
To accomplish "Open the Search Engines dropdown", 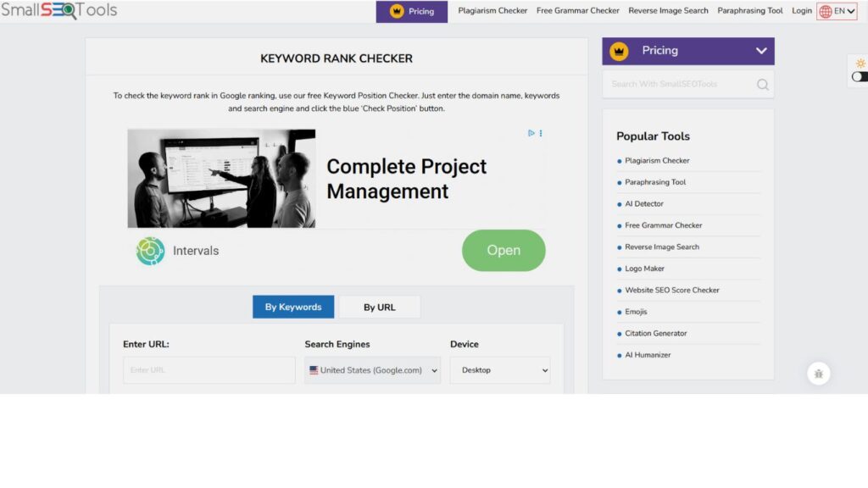I will tap(373, 370).
